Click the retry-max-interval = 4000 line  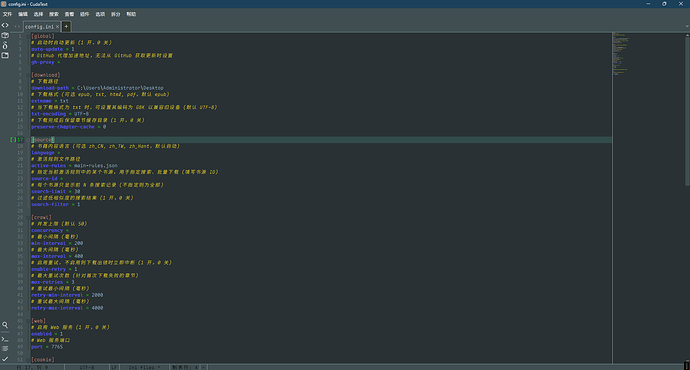tap(67, 308)
